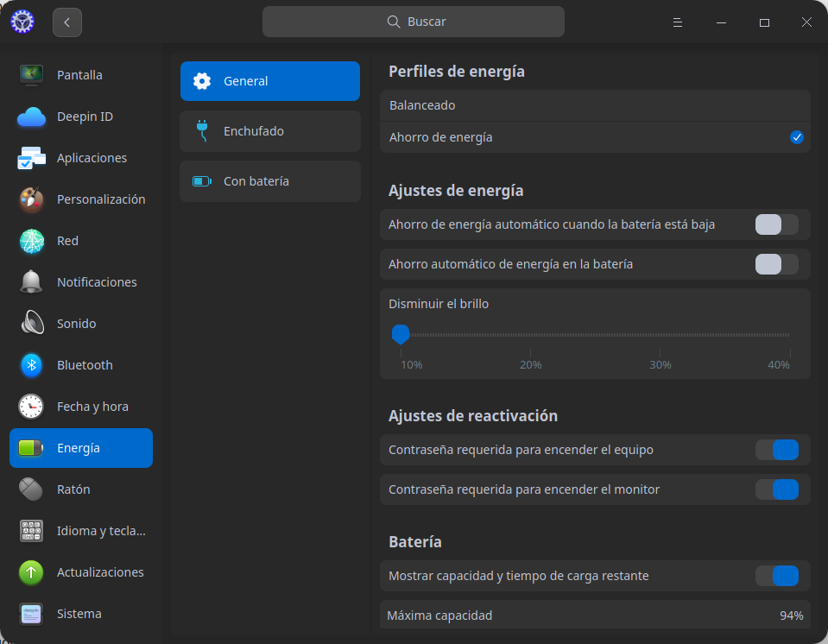The width and height of the screenshot is (828, 644).
Task: Open the General power tab
Action: pos(270,81)
